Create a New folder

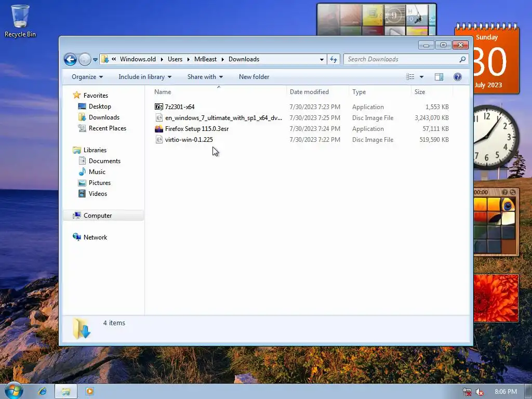254,77
